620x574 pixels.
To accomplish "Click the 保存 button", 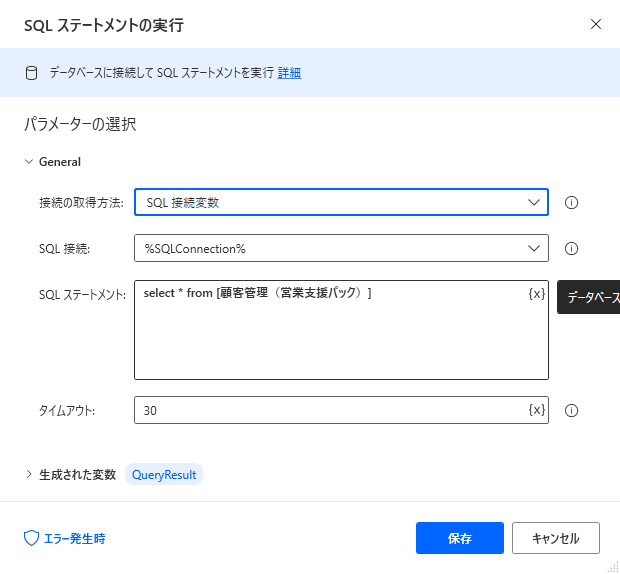I will click(459, 538).
